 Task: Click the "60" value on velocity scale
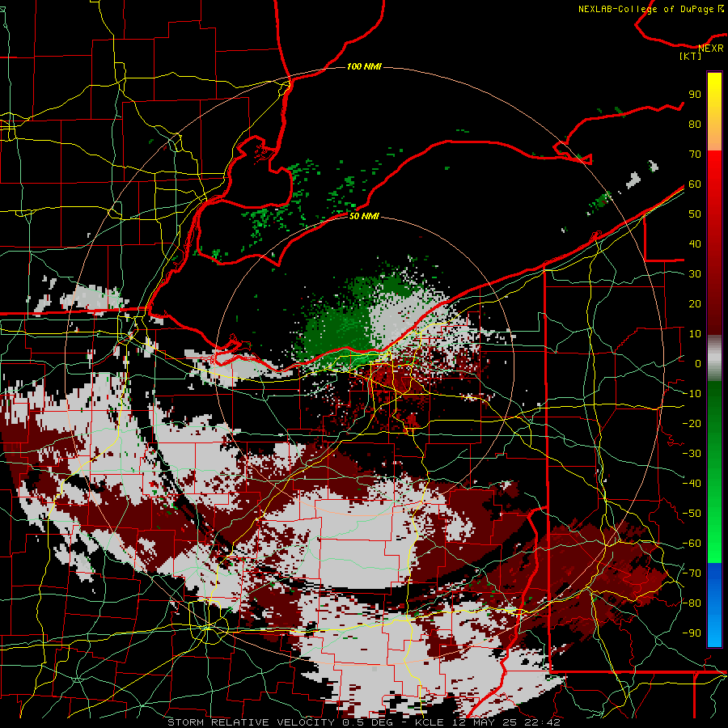coord(695,184)
